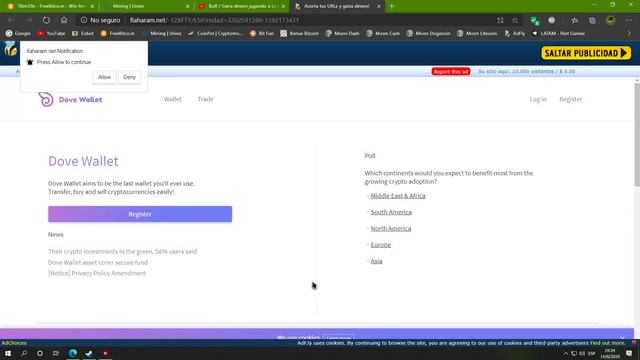This screenshot has height=360, width=640.
Task: Open the Moon Litecoin bookmark
Action: pyautogui.click(x=477, y=33)
